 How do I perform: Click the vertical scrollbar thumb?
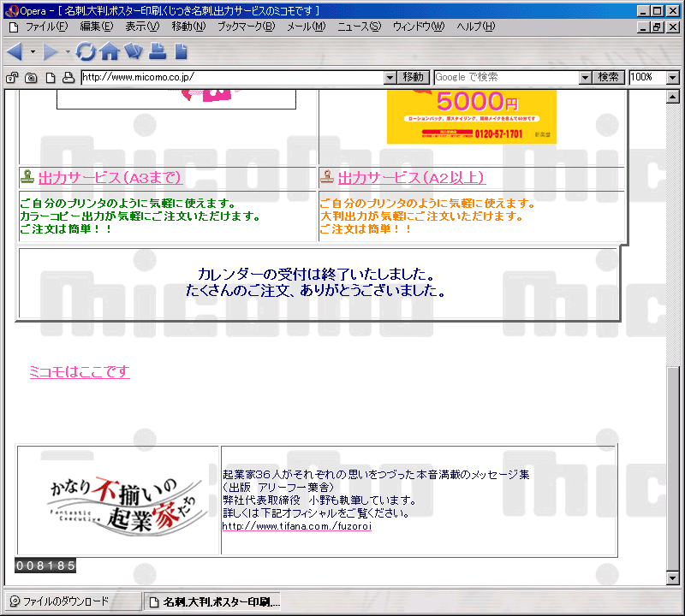coord(673,468)
